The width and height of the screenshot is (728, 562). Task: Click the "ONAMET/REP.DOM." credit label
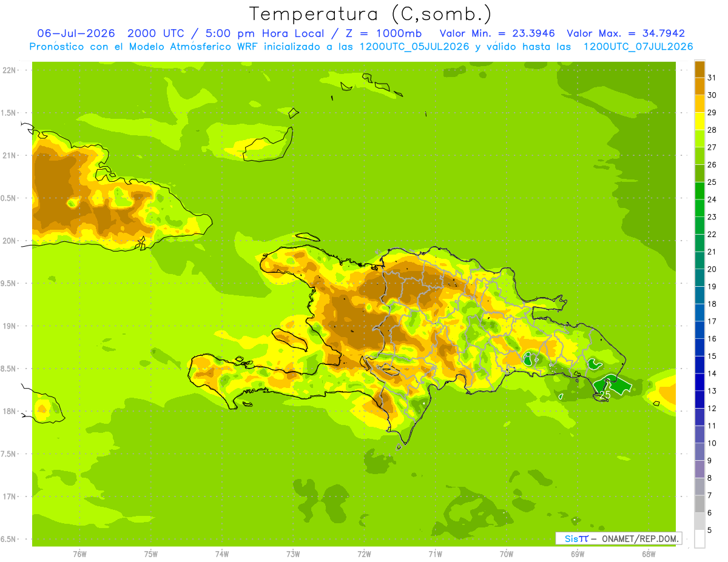(x=639, y=538)
